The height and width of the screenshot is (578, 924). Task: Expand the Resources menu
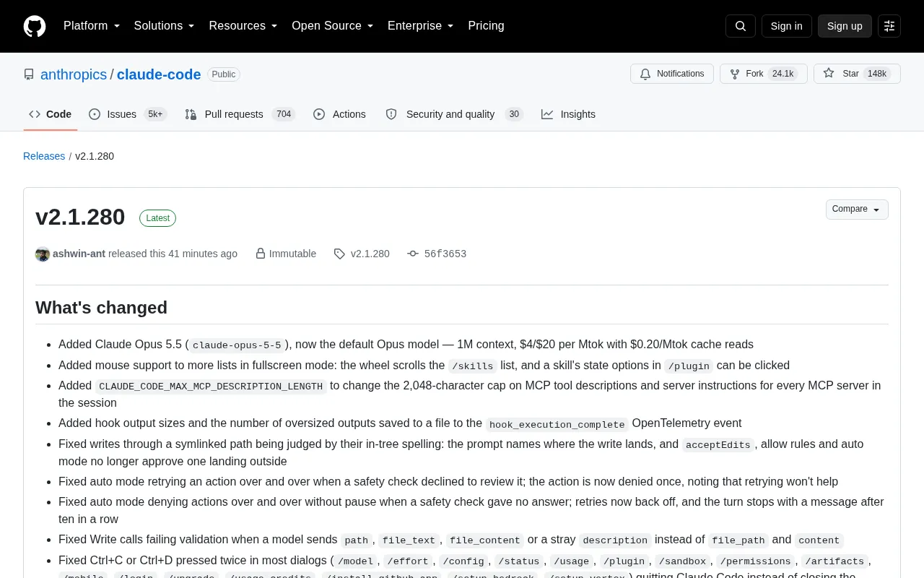pos(243,26)
